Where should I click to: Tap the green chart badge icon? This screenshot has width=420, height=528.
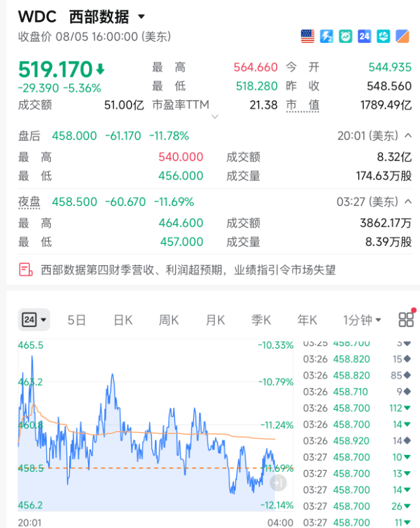pyautogui.click(x=345, y=37)
